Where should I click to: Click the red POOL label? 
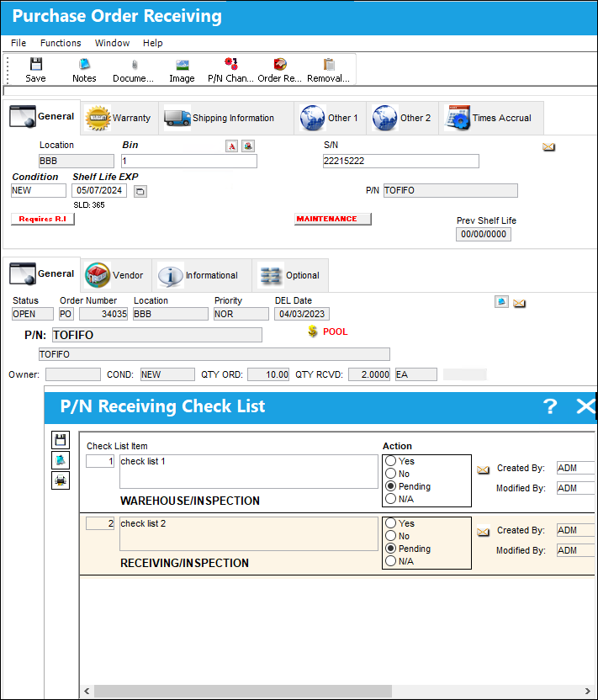[x=335, y=331]
